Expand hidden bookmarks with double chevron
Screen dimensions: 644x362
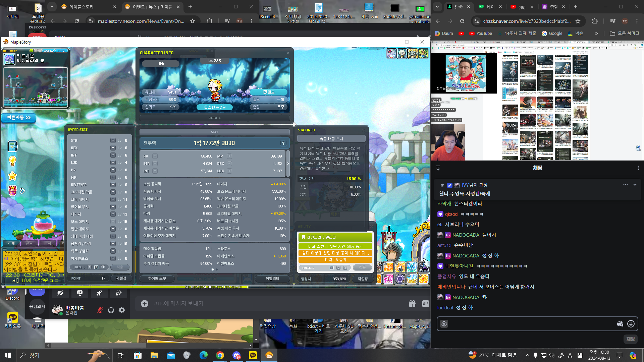(596, 34)
